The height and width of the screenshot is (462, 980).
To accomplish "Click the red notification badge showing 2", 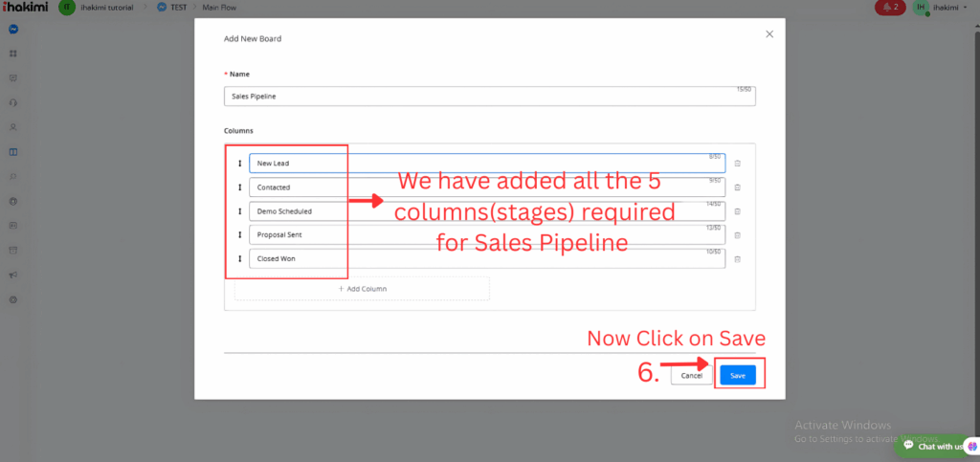I will tap(889, 8).
